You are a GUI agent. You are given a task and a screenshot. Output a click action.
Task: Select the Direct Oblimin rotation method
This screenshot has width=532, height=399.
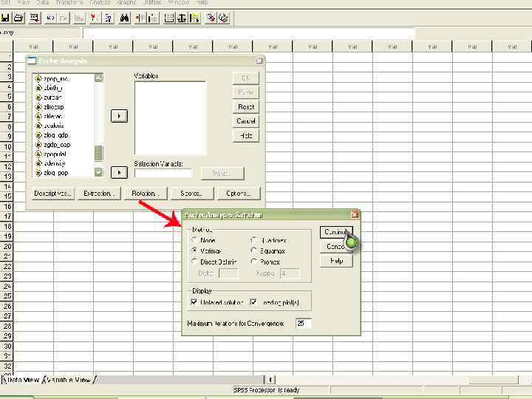214,262
